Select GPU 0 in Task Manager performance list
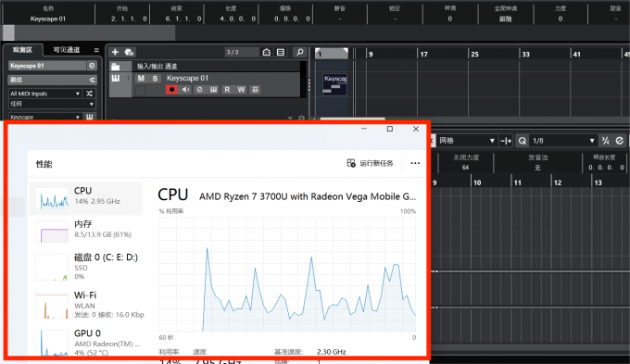This screenshot has width=630, height=364. click(85, 342)
